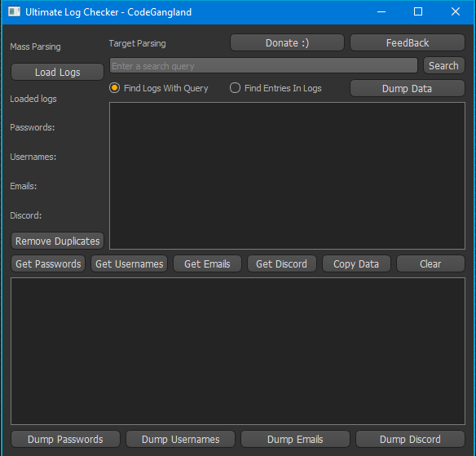Screen dimensions: 476x456
Task: Click the Passwords: label
Action: coord(32,127)
